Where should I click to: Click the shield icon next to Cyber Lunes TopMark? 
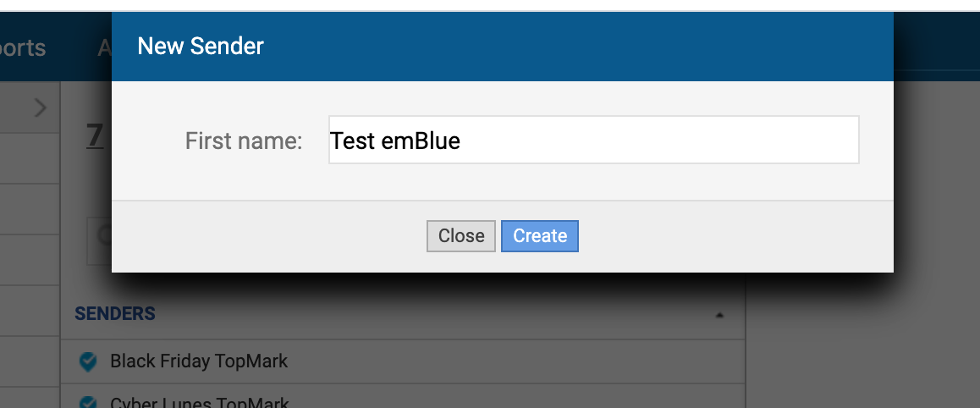(x=87, y=403)
